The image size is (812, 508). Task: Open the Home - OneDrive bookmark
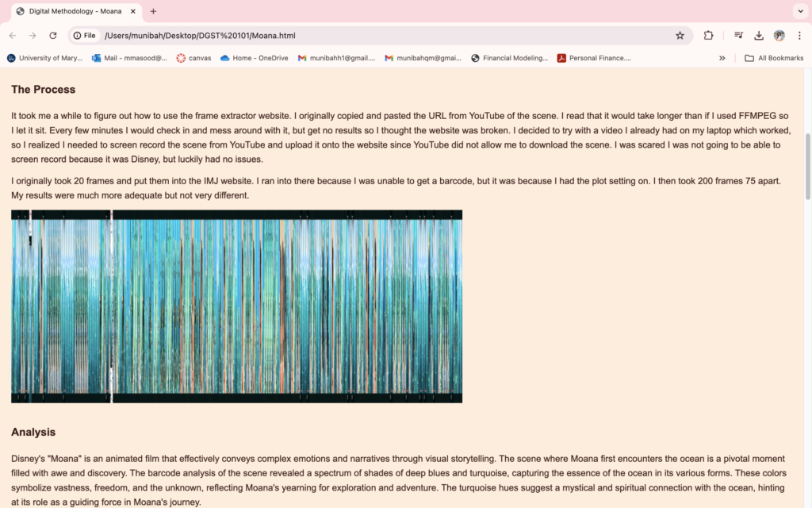click(254, 58)
